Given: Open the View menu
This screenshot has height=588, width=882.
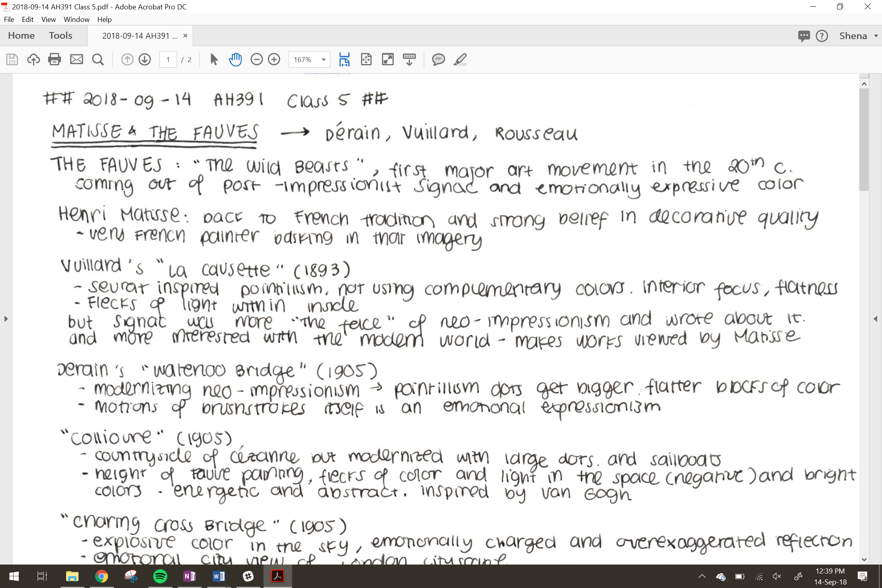Looking at the screenshot, I should tap(48, 19).
